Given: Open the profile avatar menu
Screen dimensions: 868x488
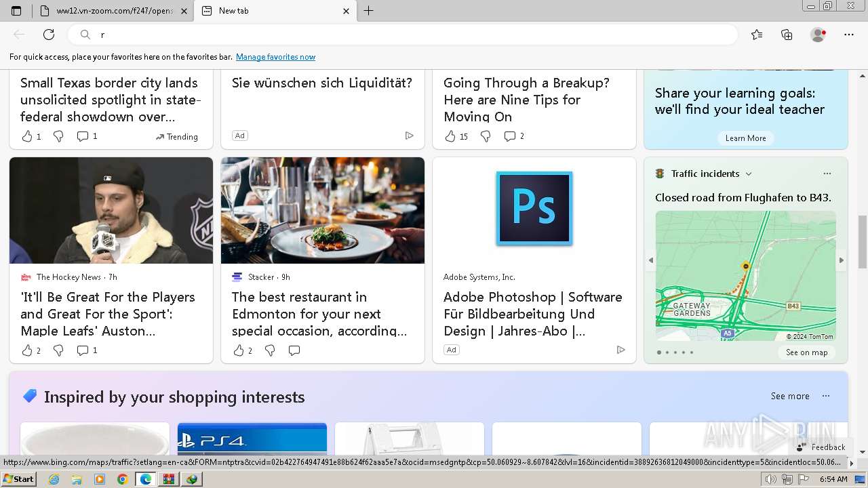Looking at the screenshot, I should tap(818, 35).
